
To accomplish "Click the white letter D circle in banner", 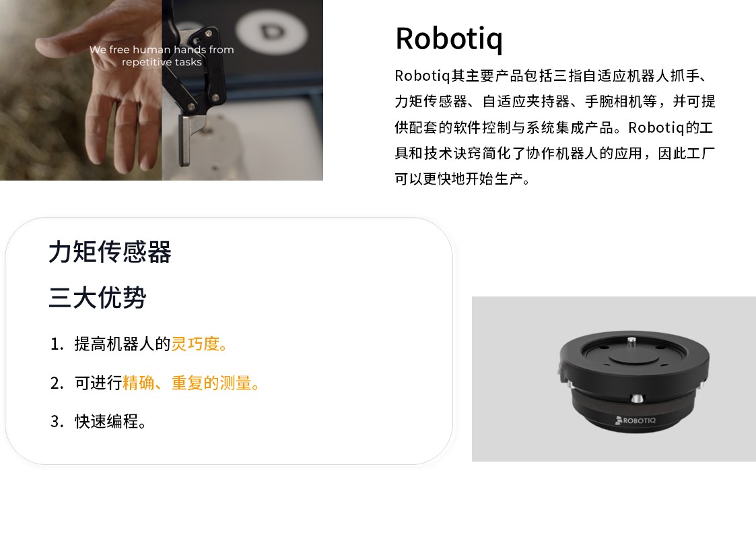I will tap(273, 32).
